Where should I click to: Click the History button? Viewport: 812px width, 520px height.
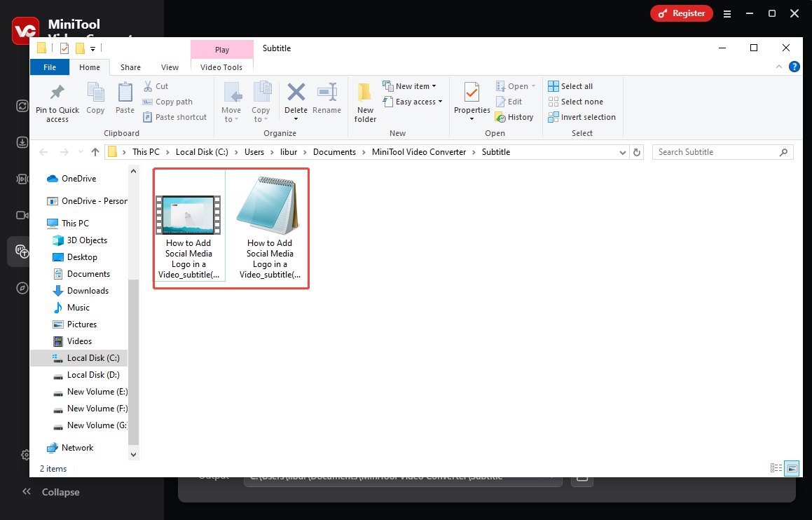click(x=514, y=117)
